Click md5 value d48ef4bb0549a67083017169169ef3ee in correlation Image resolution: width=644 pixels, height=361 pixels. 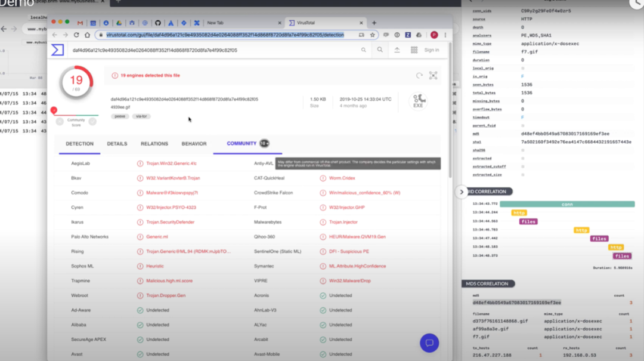point(516,303)
